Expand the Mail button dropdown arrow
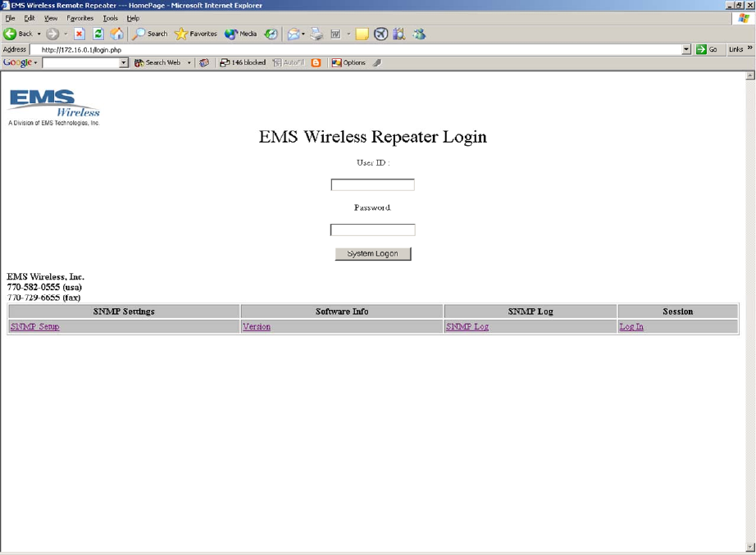The image size is (756, 555). pos(303,34)
